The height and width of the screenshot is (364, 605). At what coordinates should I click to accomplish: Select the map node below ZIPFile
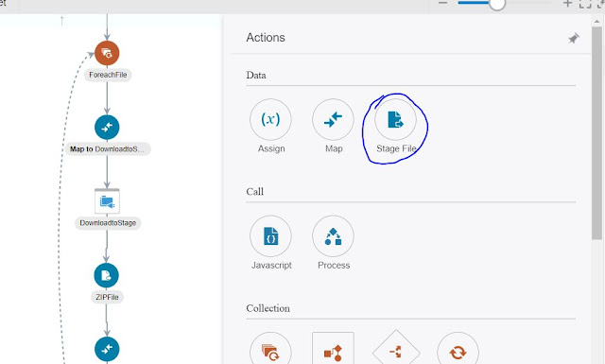click(x=107, y=349)
